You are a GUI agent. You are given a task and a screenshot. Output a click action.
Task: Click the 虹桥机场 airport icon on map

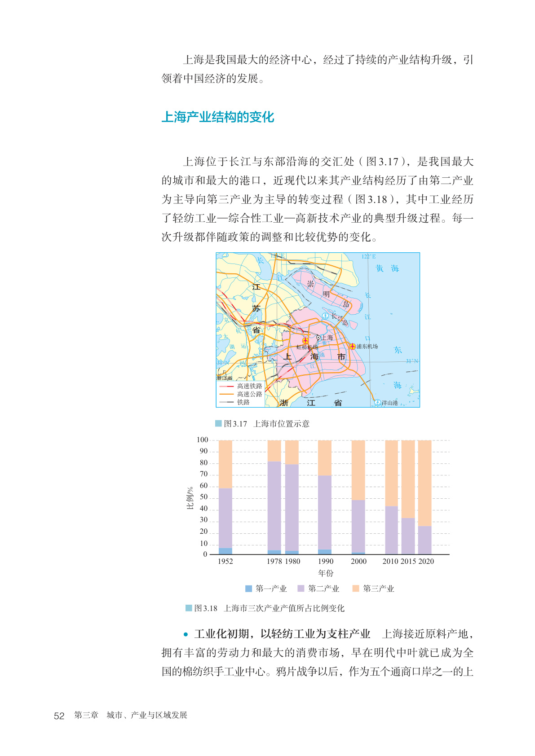pos(305,341)
